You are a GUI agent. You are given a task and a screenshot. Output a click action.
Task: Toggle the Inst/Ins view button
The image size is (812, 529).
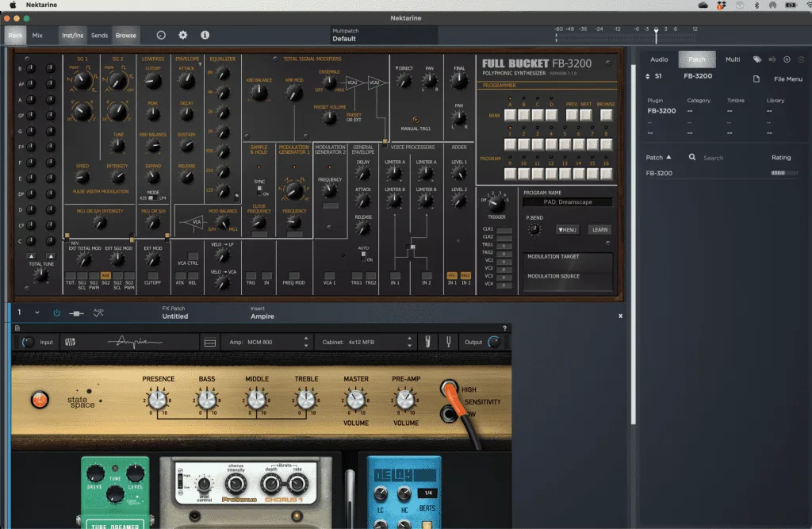(x=72, y=35)
